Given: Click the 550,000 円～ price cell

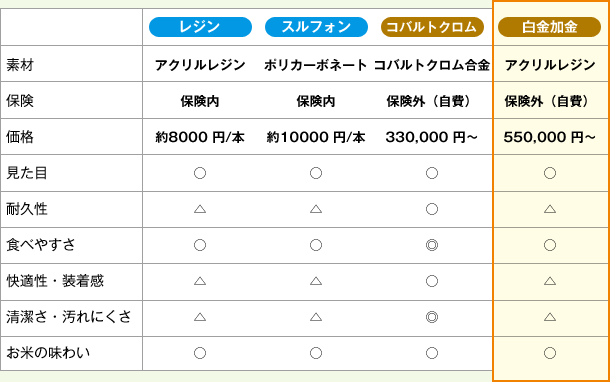Looking at the screenshot, I should tap(549, 137).
